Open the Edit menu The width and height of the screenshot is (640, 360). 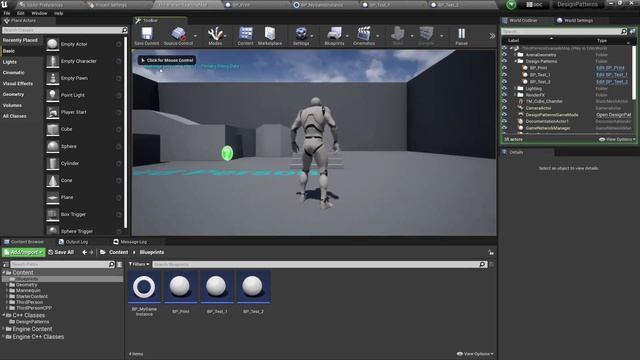point(20,13)
